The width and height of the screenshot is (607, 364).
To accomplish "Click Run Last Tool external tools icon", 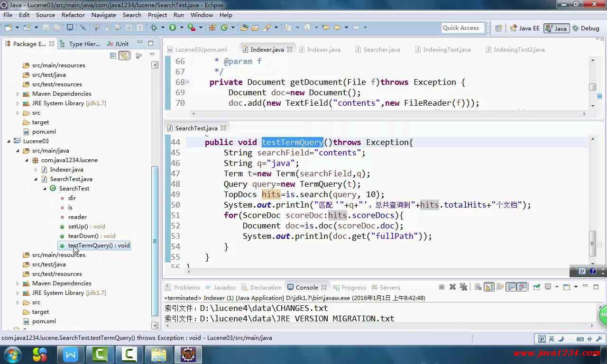I will coord(191,27).
